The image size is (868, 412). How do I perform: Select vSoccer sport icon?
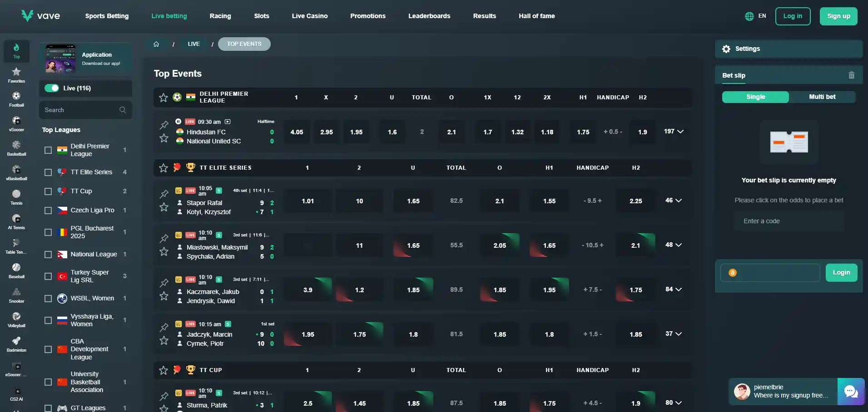pos(16,124)
